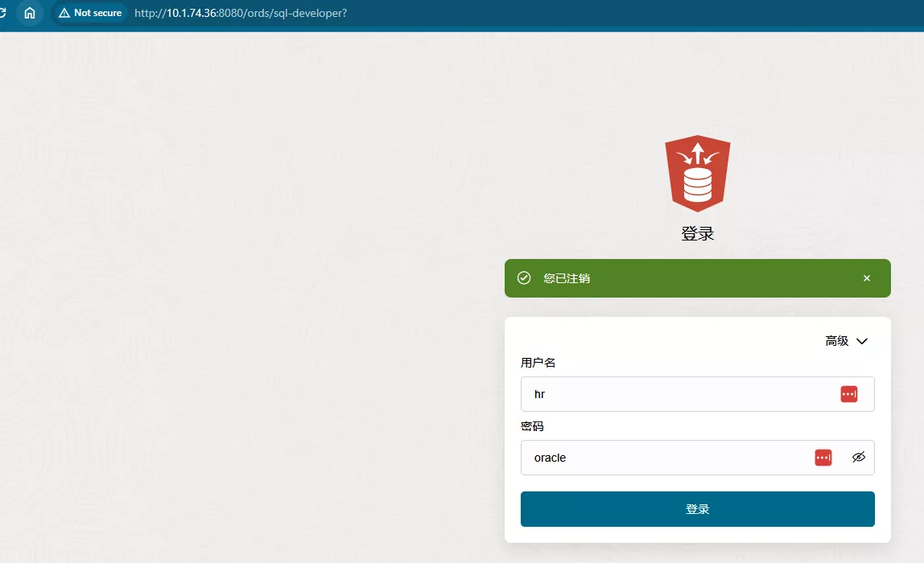This screenshot has height=563, width=924.
Task: Click the warning triangle in address bar
Action: coord(64,13)
